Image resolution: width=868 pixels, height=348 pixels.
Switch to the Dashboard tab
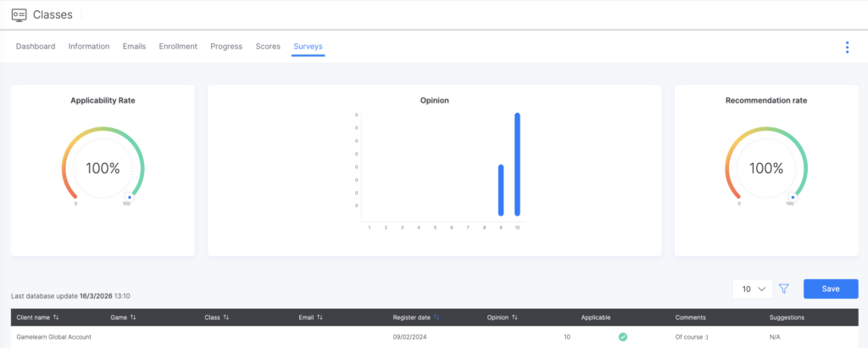click(x=36, y=47)
